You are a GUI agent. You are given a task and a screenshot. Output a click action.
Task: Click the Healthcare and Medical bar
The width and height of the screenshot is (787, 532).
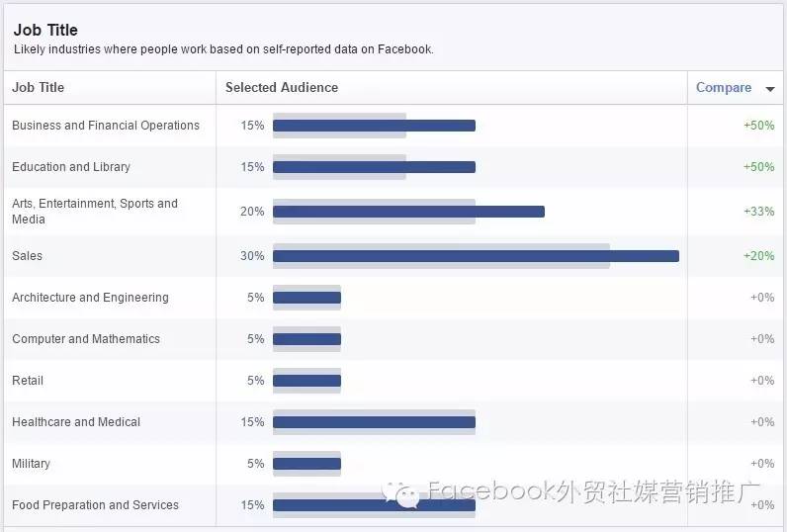pyautogui.click(x=374, y=422)
